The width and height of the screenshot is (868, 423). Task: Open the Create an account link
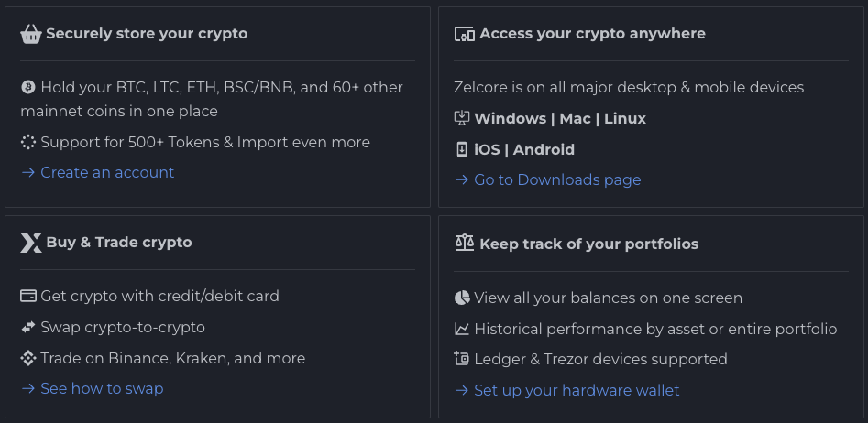coord(97,172)
